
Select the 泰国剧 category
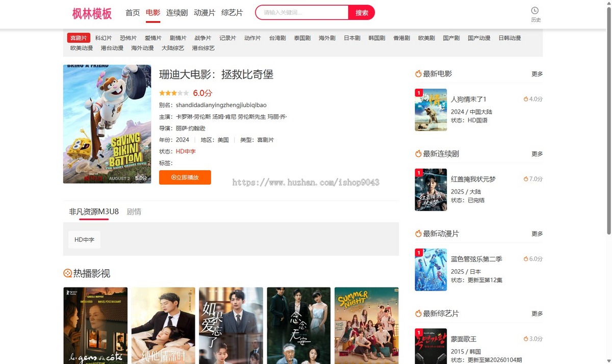pyautogui.click(x=302, y=38)
